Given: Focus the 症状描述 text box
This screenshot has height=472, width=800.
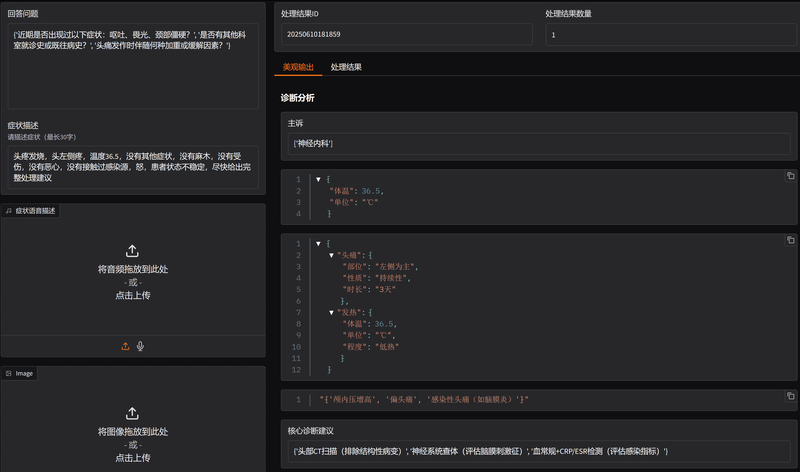Looking at the screenshot, I should [x=133, y=167].
